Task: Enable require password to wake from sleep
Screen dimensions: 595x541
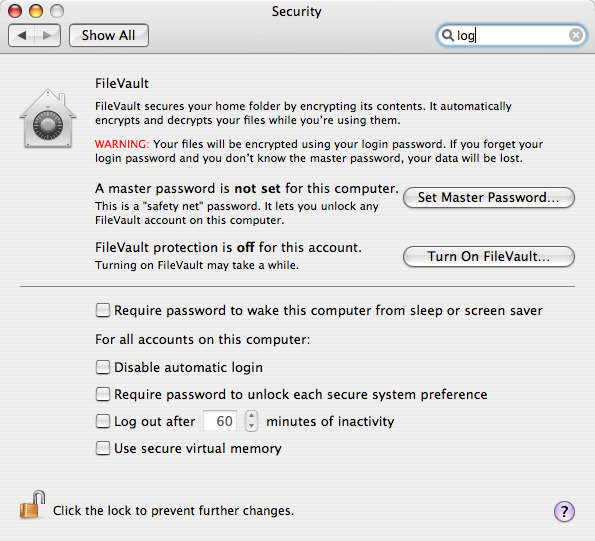Action: [x=102, y=310]
